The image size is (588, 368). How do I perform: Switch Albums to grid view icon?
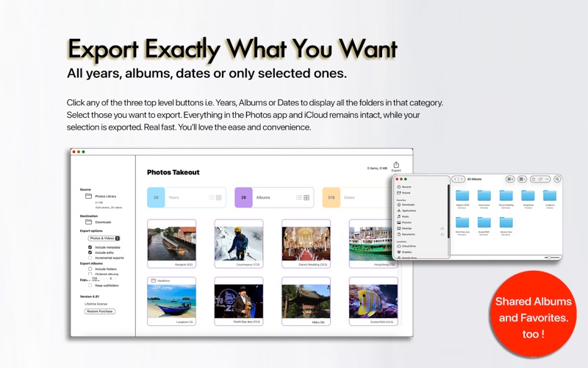click(306, 197)
